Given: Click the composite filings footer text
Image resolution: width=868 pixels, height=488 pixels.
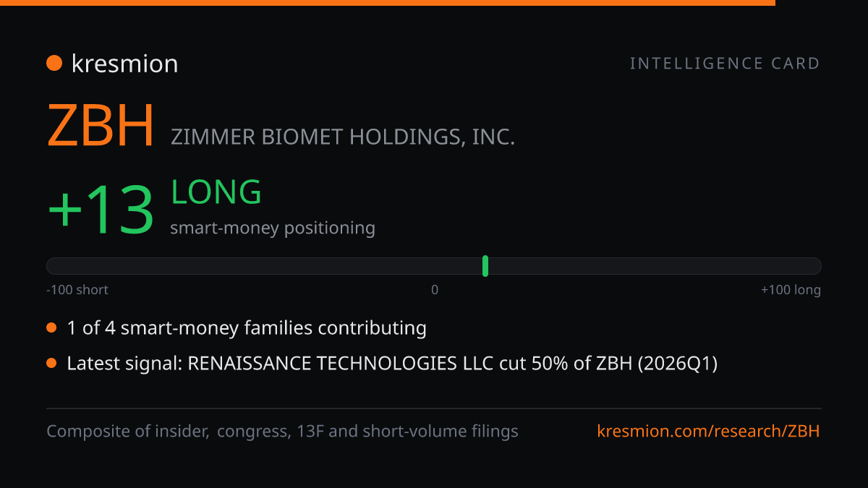Looking at the screenshot, I should (282, 432).
